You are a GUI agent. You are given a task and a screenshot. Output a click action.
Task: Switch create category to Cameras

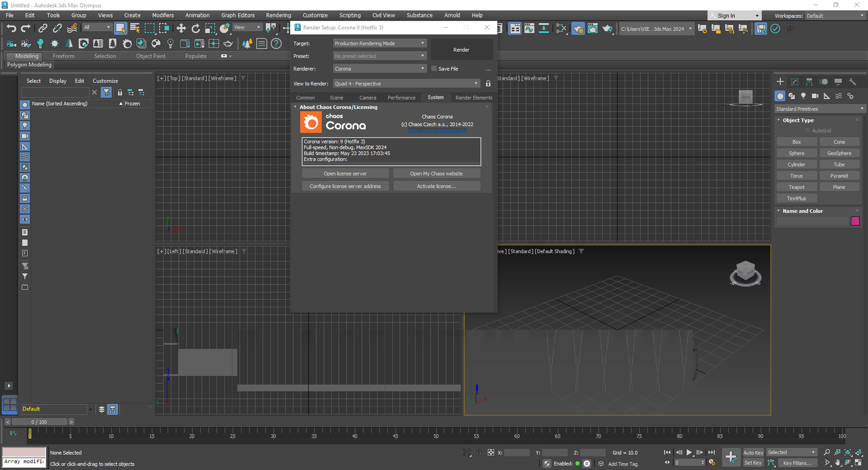click(x=815, y=96)
